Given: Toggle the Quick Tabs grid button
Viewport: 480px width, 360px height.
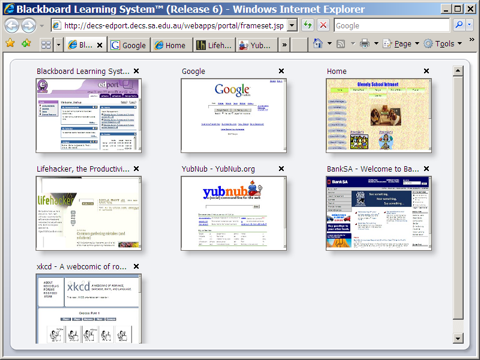Looking at the screenshot, I should click(x=46, y=45).
